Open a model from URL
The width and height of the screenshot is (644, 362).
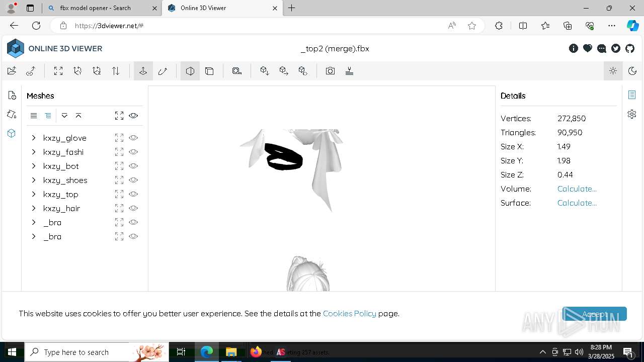click(x=31, y=71)
